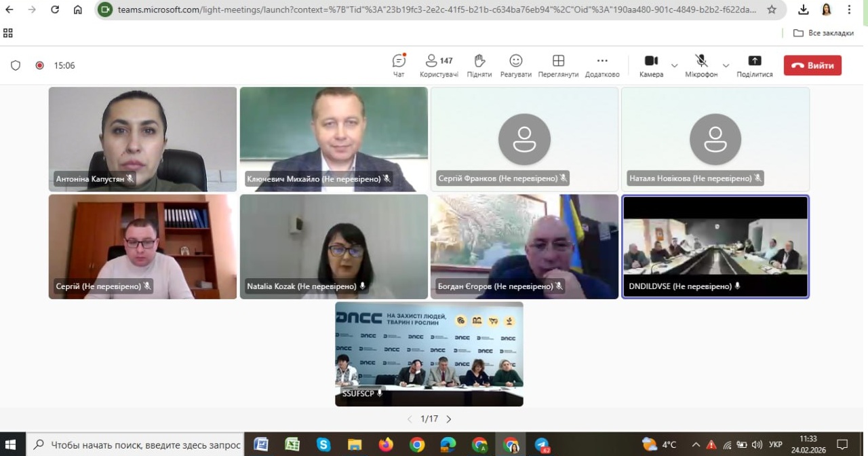
Task: Reload the Teams meeting page
Action: coord(55,9)
